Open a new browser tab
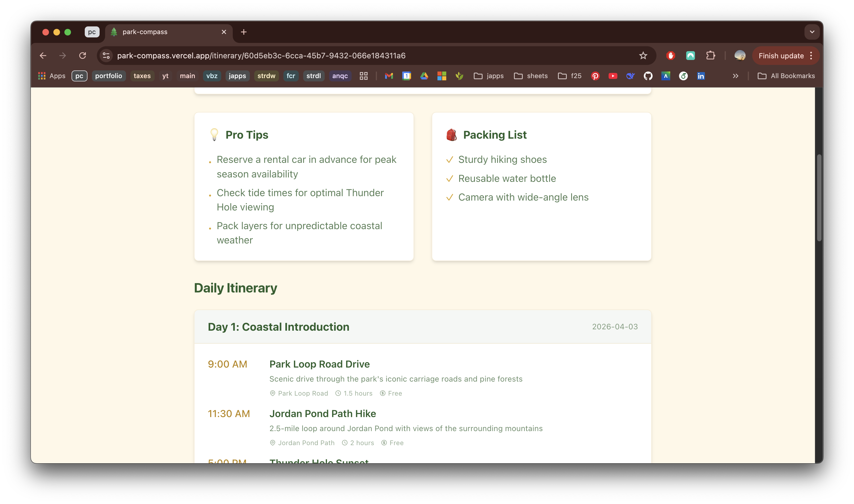The image size is (854, 504). click(x=243, y=32)
